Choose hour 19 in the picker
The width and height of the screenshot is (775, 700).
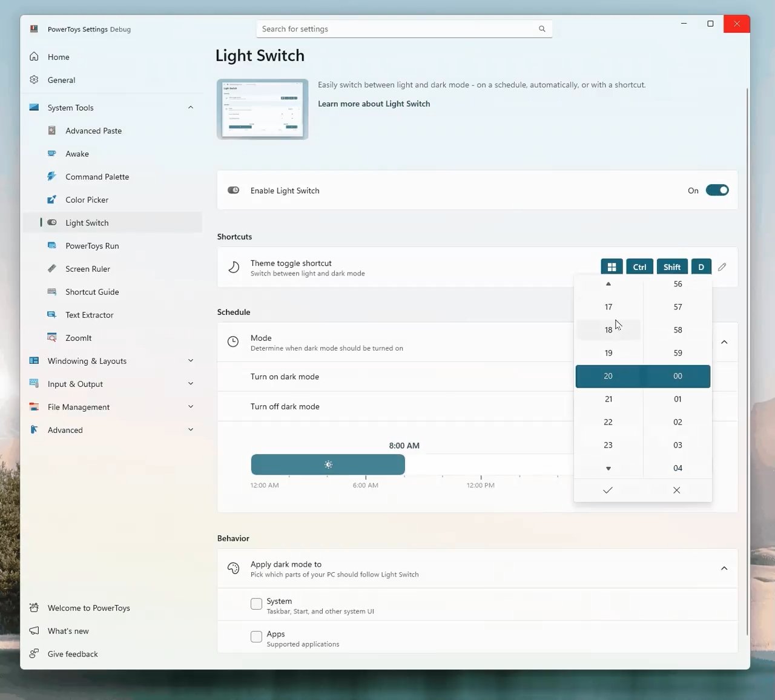coord(608,353)
